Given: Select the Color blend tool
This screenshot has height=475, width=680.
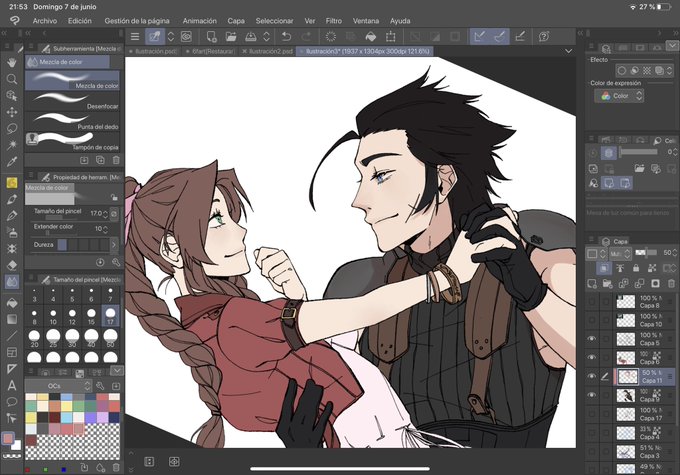Looking at the screenshot, I should coord(12,282).
